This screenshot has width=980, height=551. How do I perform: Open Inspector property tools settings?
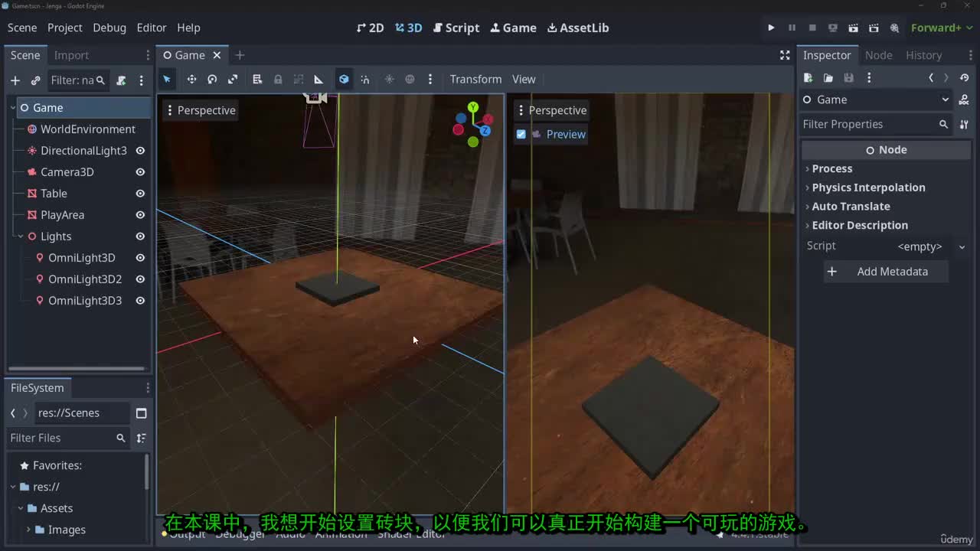tap(964, 124)
